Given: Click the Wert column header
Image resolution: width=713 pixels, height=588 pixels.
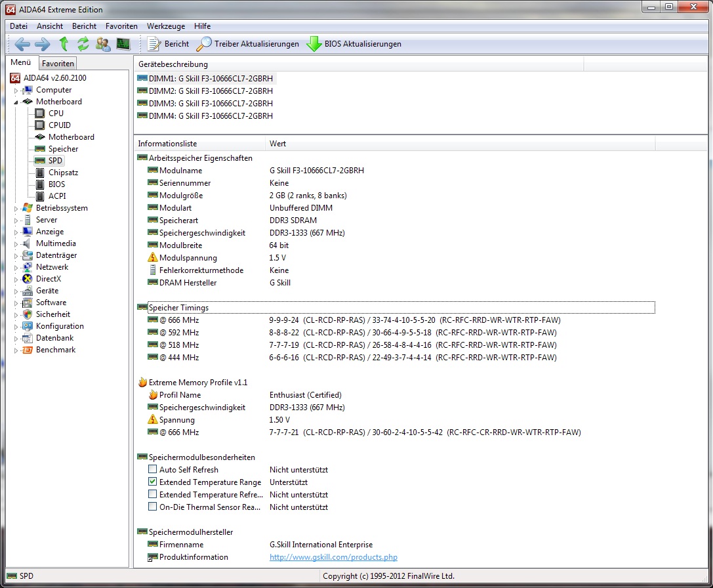Looking at the screenshot, I should click(x=460, y=143).
